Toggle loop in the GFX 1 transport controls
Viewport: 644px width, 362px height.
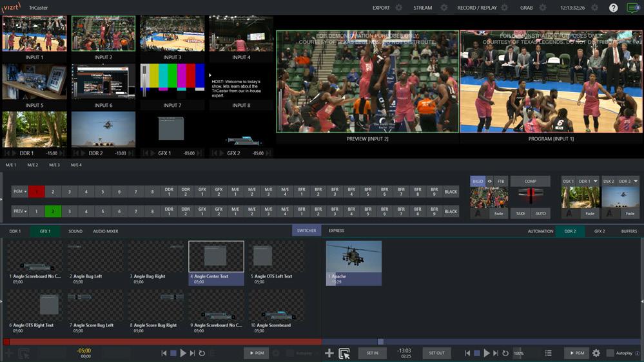point(202,353)
